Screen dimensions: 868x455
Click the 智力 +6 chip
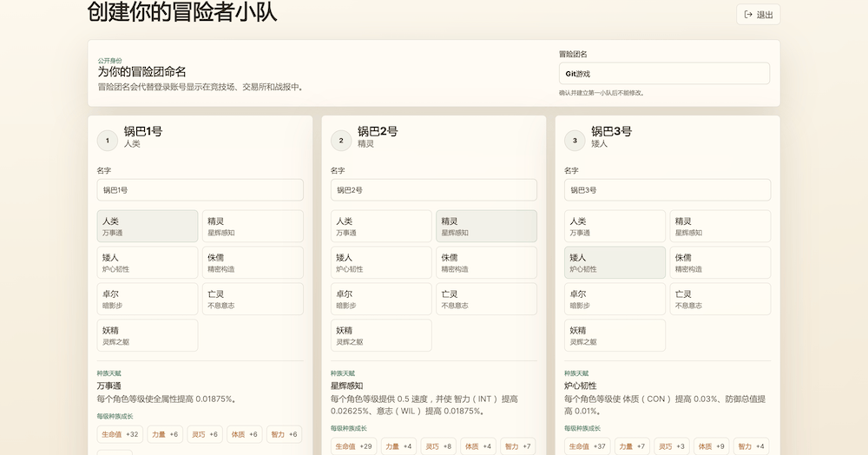[284, 434]
